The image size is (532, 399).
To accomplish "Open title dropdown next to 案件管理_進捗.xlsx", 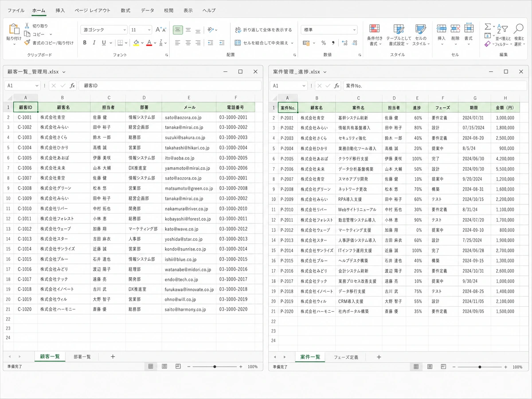I will tap(325, 72).
